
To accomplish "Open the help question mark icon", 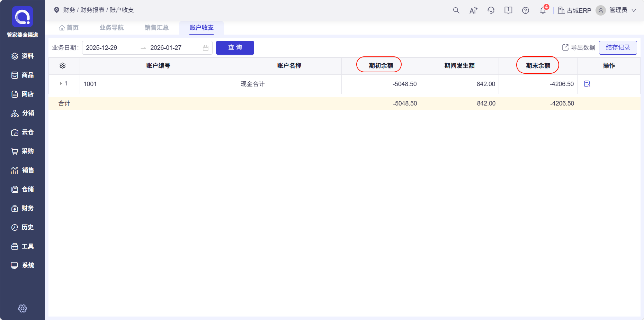I will (x=526, y=10).
